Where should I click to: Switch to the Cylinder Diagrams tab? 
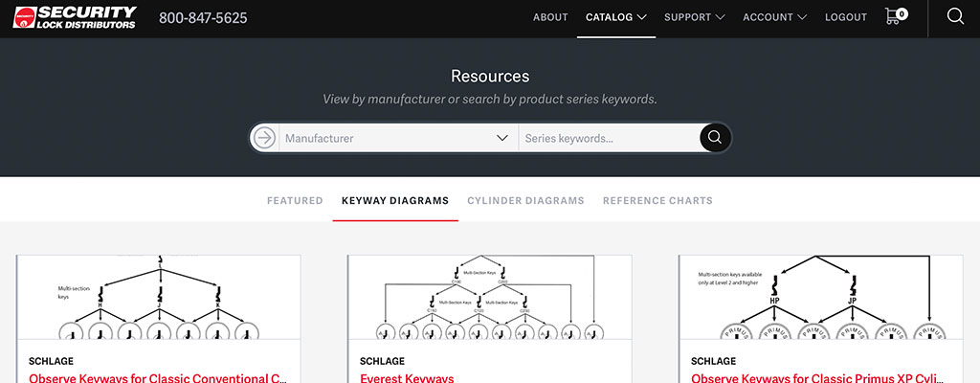click(x=525, y=201)
